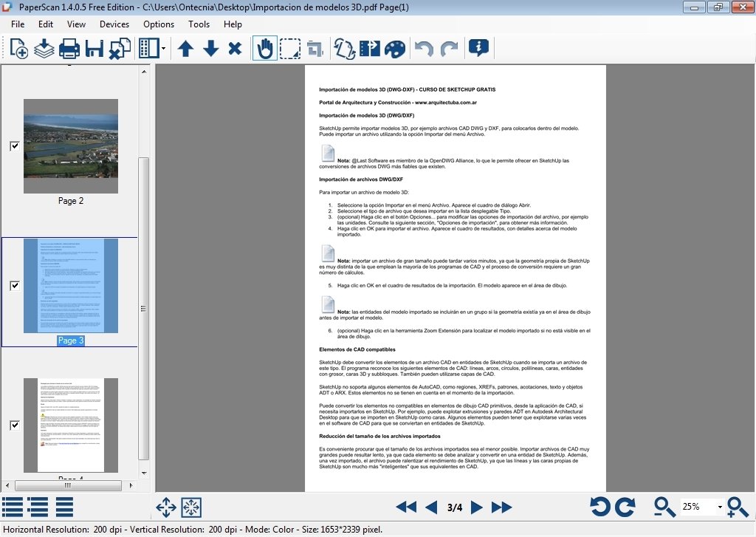Viewport: 756px width, 537px height.
Task: Go to last page with double-right arrows
Action: point(501,507)
